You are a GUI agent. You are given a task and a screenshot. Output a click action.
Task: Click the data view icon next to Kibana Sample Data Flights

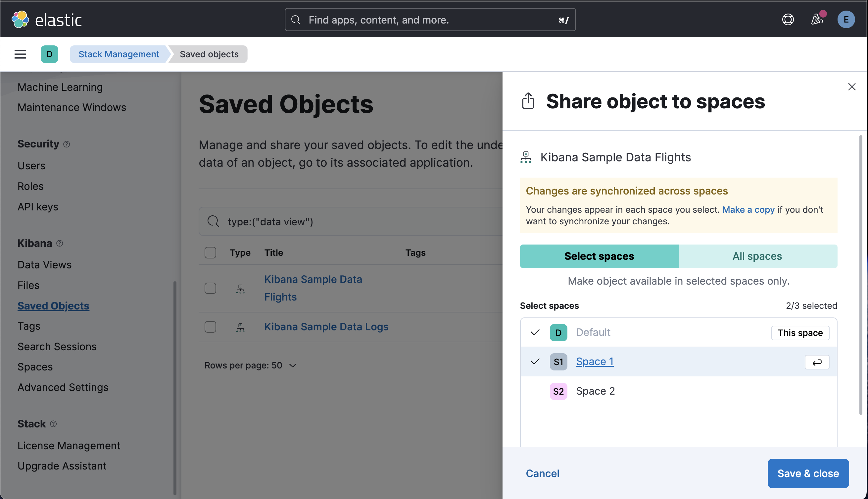(526, 157)
